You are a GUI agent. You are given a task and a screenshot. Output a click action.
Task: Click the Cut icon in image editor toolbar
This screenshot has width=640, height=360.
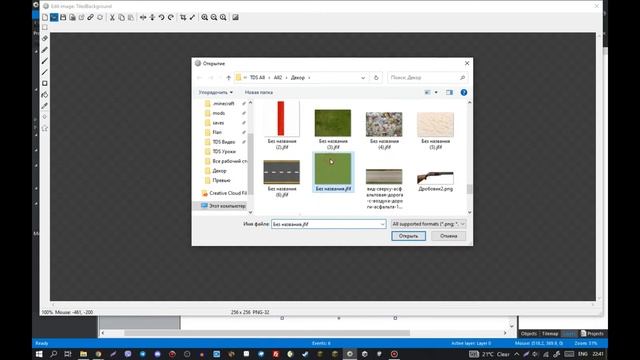[x=112, y=18]
